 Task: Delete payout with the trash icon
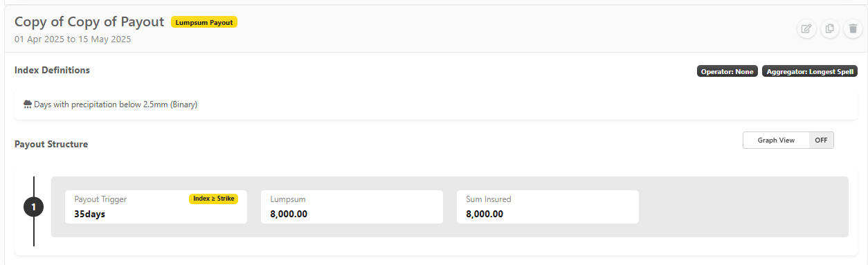853,29
